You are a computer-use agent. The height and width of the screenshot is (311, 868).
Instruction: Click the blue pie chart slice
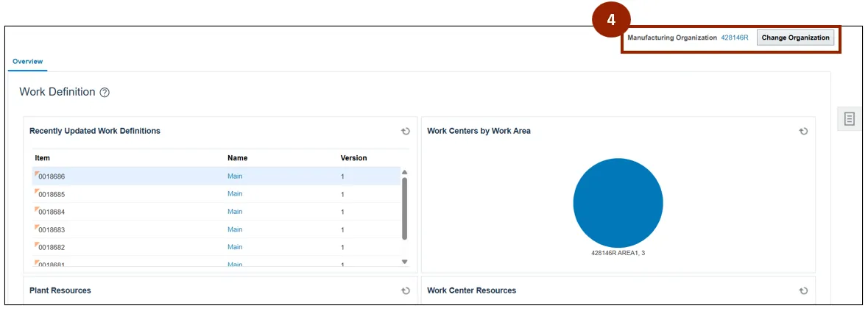(x=618, y=203)
